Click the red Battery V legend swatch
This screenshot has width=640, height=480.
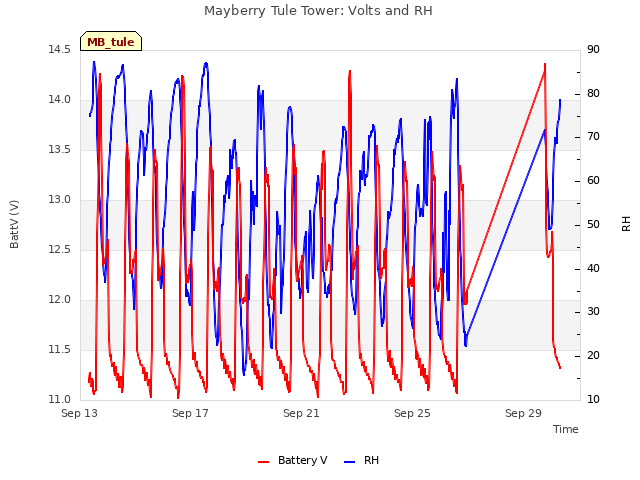coord(264,462)
